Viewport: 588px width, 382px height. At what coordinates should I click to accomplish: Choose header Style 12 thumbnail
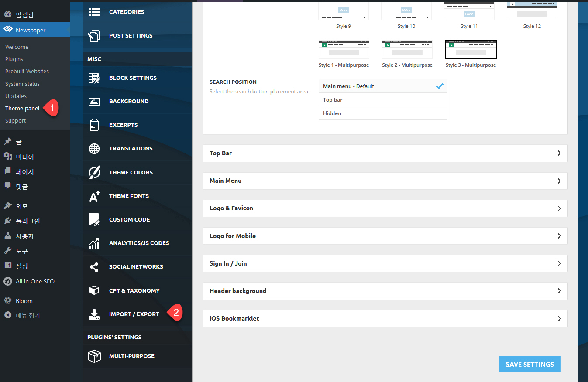532,11
